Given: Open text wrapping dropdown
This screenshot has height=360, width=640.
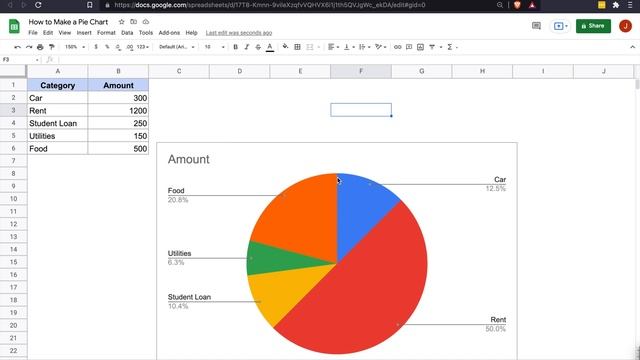Looking at the screenshot, I should coord(364,47).
